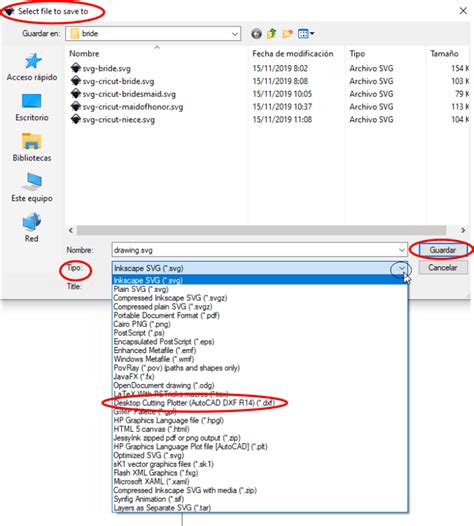Choose Layers as Separate SVG (*.tar)
Image resolution: width=474 pixels, height=526 pixels.
pos(260,508)
